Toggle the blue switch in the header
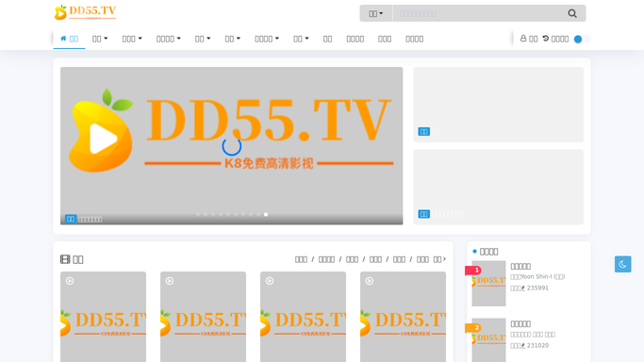Image resolution: width=644 pixels, height=362 pixels. (x=582, y=39)
